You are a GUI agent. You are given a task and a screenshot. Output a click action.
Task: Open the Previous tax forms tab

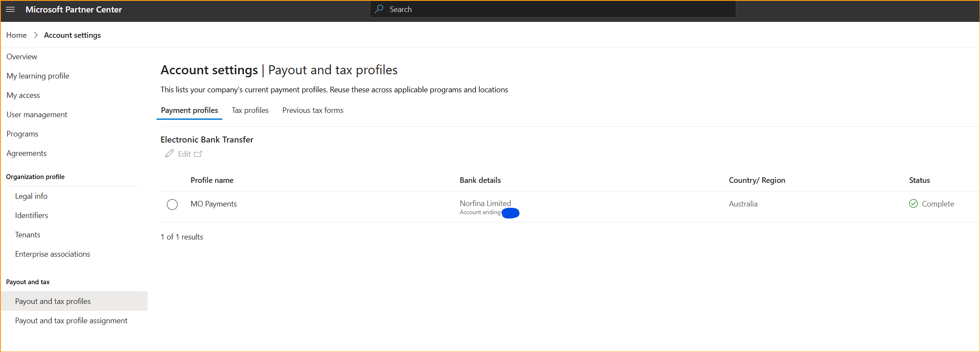click(313, 110)
